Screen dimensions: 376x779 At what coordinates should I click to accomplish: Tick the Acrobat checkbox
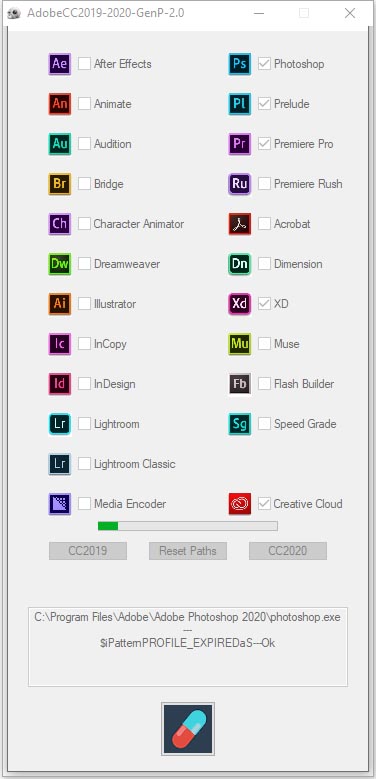click(x=265, y=224)
